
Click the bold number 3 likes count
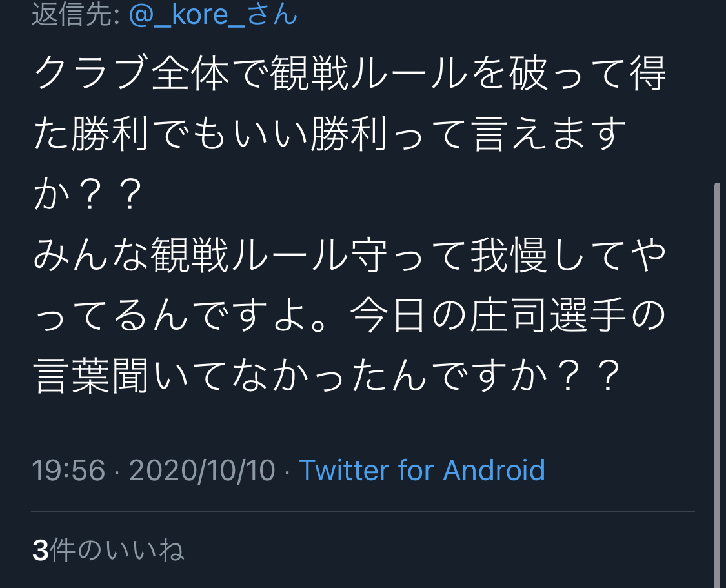pos(40,551)
